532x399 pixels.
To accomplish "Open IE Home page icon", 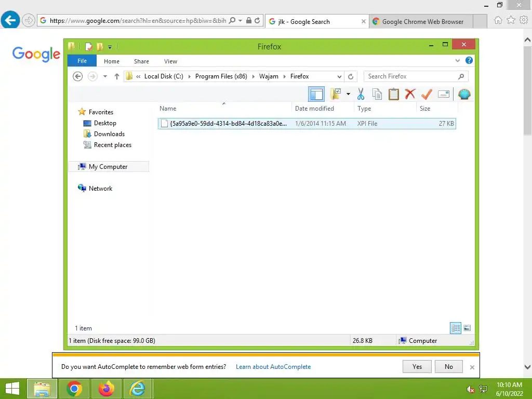I will point(498,20).
